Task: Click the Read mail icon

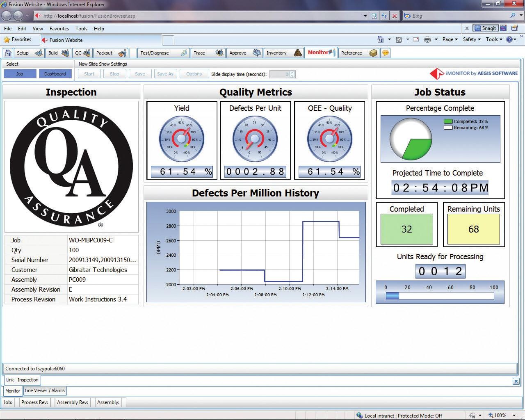Action: (416, 39)
